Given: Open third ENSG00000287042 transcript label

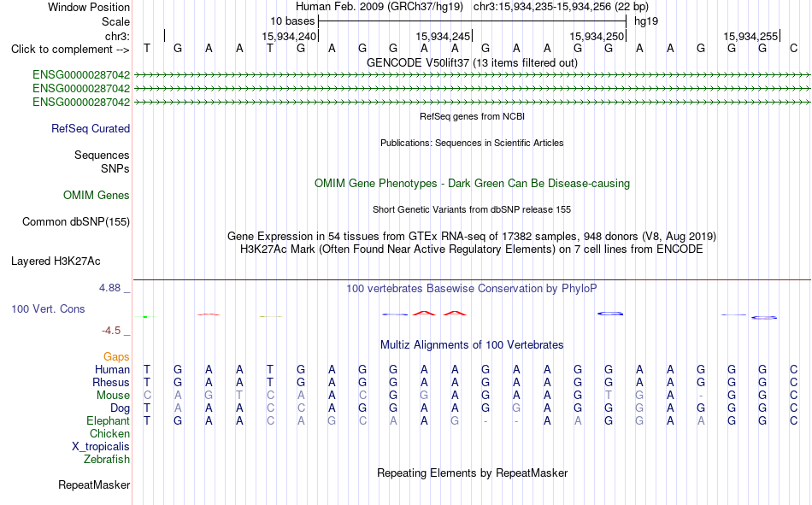Looking at the screenshot, I should pos(81,102).
